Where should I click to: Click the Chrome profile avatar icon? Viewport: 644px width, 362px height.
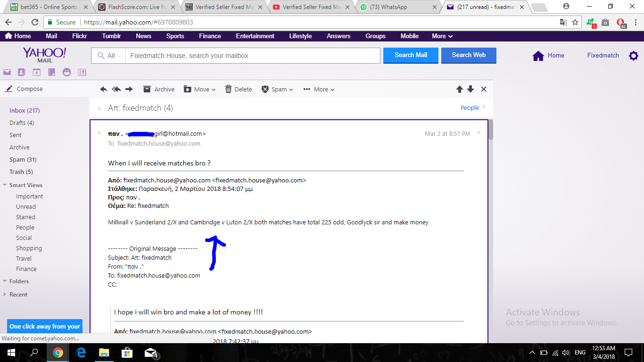coord(566,6)
